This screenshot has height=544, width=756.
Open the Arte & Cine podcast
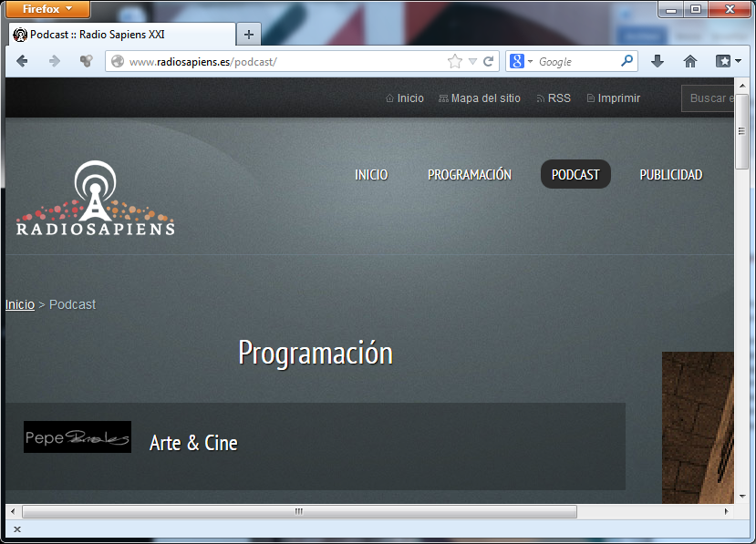tap(193, 443)
